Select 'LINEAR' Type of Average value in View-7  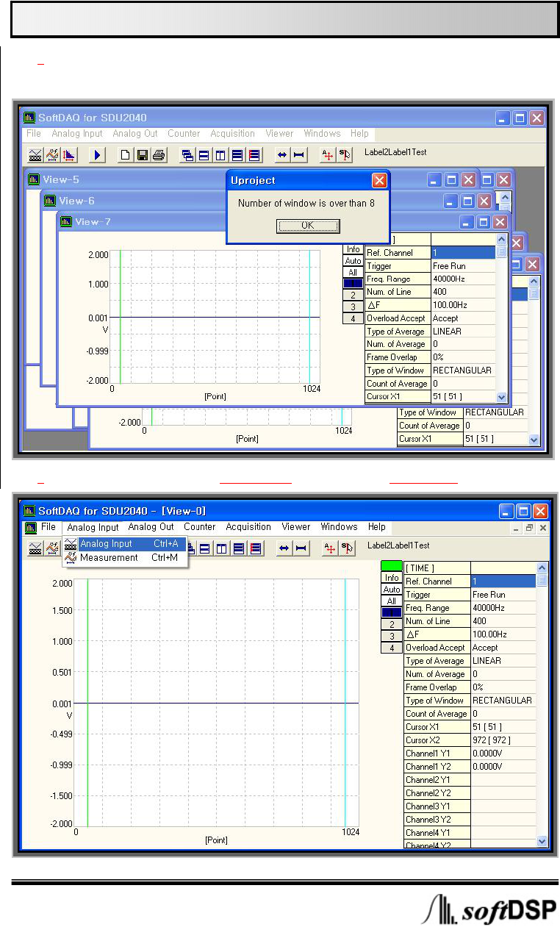tap(464, 332)
